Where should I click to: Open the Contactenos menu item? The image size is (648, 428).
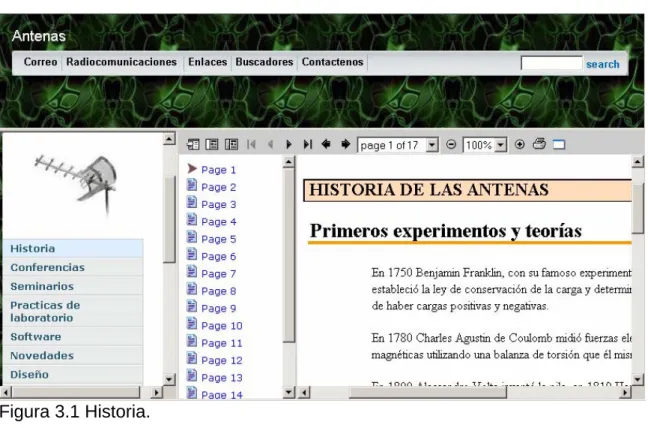pyautogui.click(x=333, y=62)
